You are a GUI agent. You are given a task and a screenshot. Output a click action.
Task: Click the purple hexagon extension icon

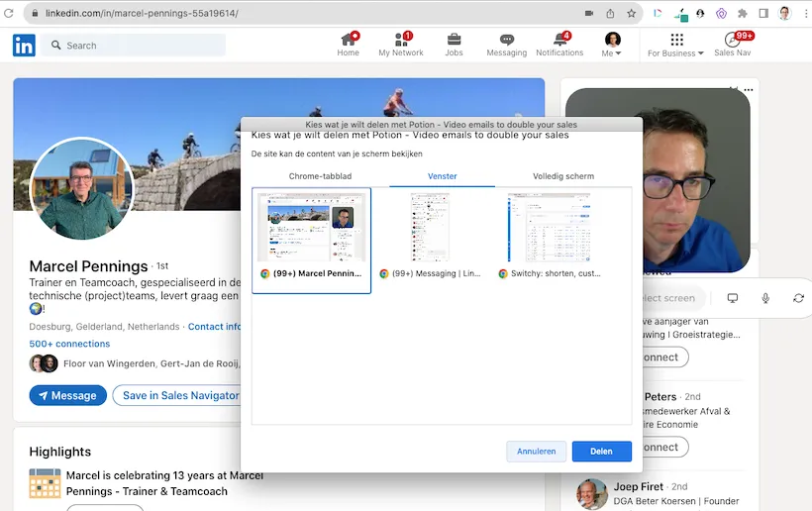[x=721, y=14]
